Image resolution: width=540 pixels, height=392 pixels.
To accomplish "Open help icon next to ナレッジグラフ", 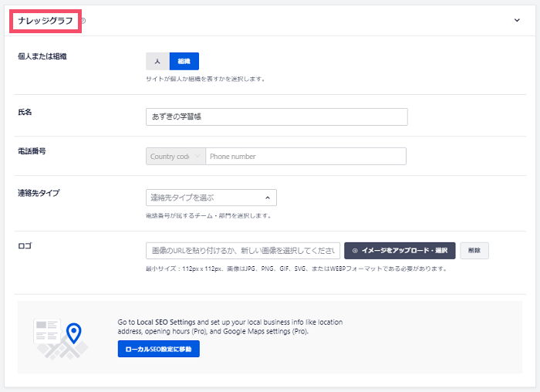I will click(x=83, y=21).
